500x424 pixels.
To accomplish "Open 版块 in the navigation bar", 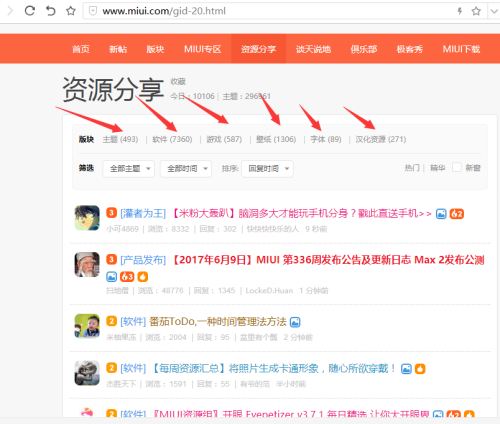I will [x=155, y=49].
